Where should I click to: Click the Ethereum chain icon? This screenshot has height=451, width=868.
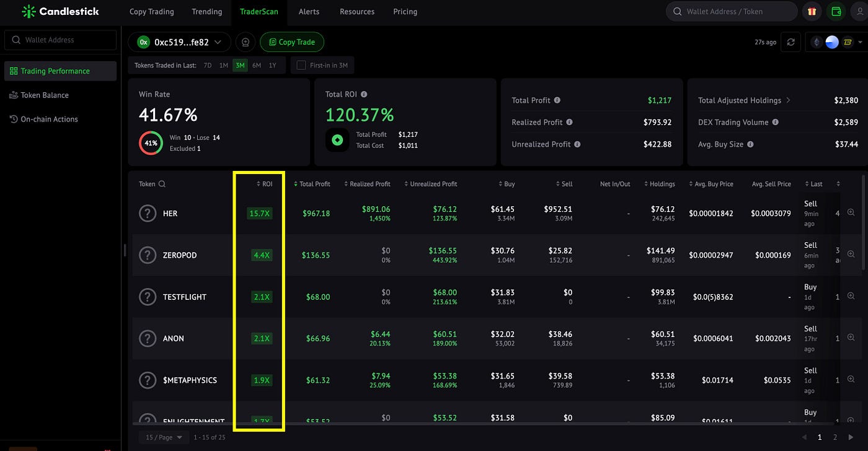(817, 42)
